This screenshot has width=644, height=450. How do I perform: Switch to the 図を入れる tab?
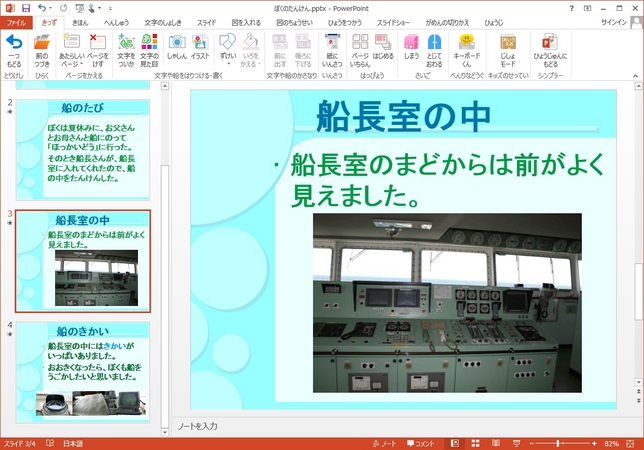point(246,23)
